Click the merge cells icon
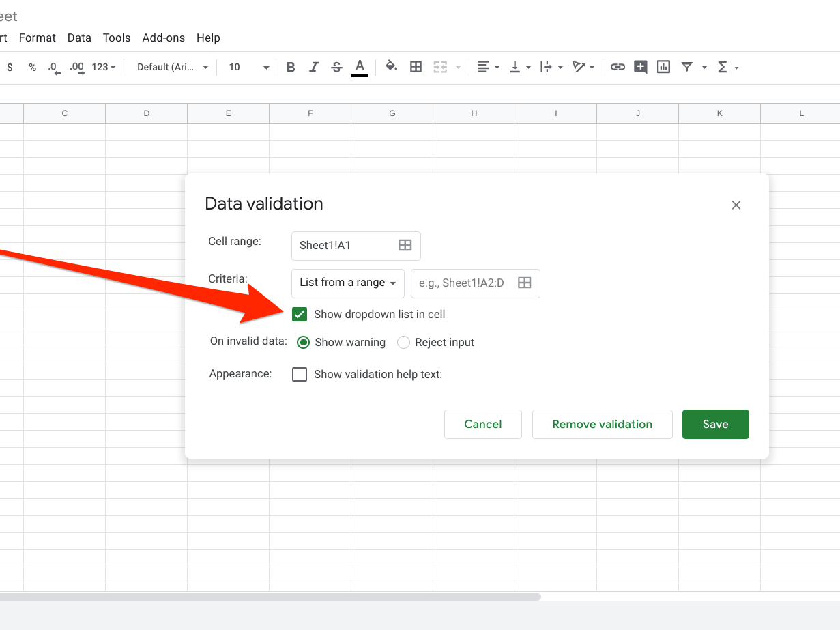The width and height of the screenshot is (840, 630). tap(440, 67)
